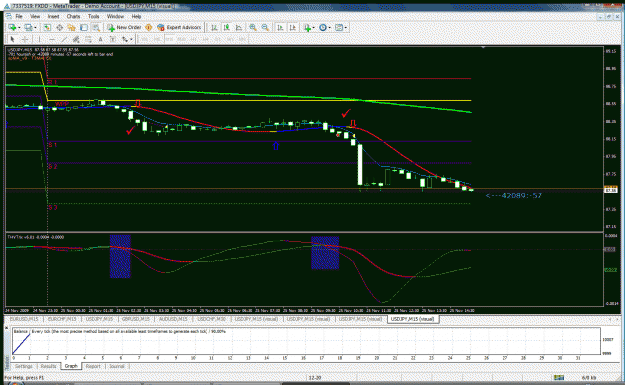Viewport: 625px width, 385px height.
Task: Expand the New Chart dropdown arrow
Action: click(19, 28)
